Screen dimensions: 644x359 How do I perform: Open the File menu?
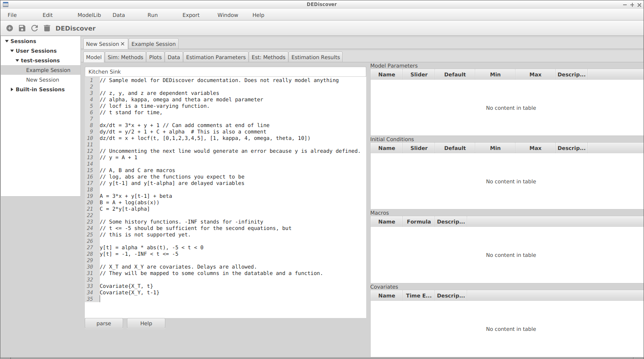point(12,15)
